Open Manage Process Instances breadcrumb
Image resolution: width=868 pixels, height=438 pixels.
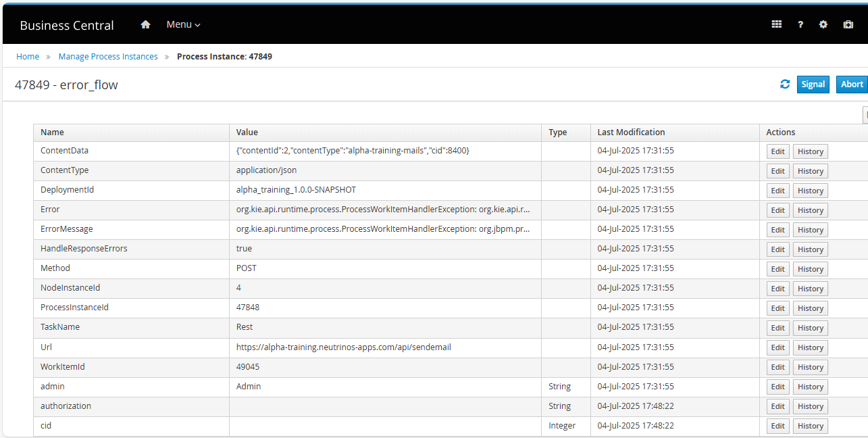pyautogui.click(x=108, y=57)
